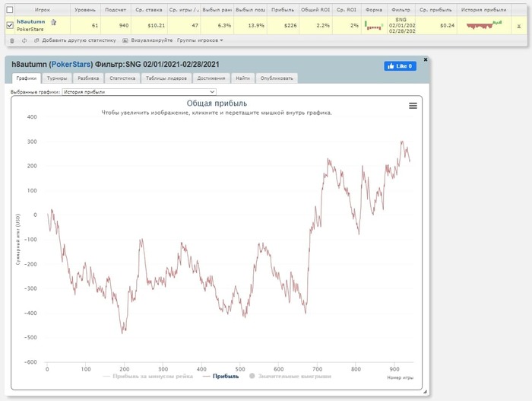This screenshot has height=401, width=532.
Task: Open the PokerStars link in panel title
Action: [71, 64]
